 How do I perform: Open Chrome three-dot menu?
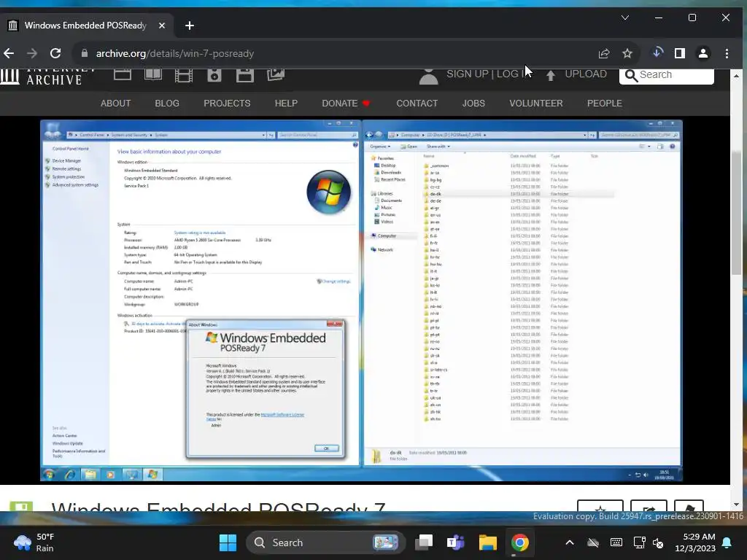point(727,53)
